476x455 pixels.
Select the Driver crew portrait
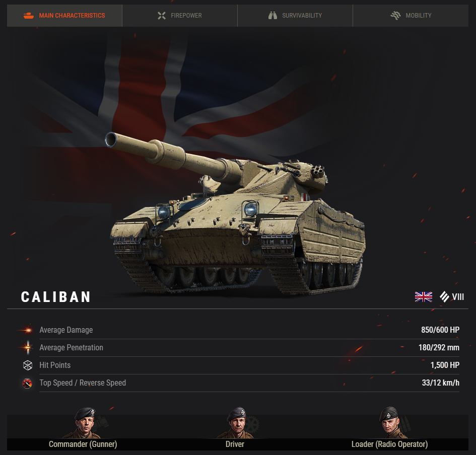(237, 423)
